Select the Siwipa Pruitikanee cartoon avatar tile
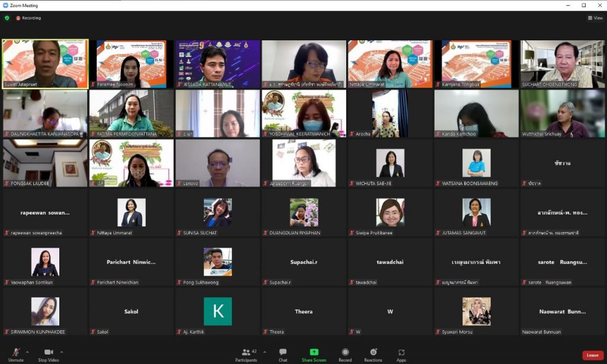 point(390,212)
